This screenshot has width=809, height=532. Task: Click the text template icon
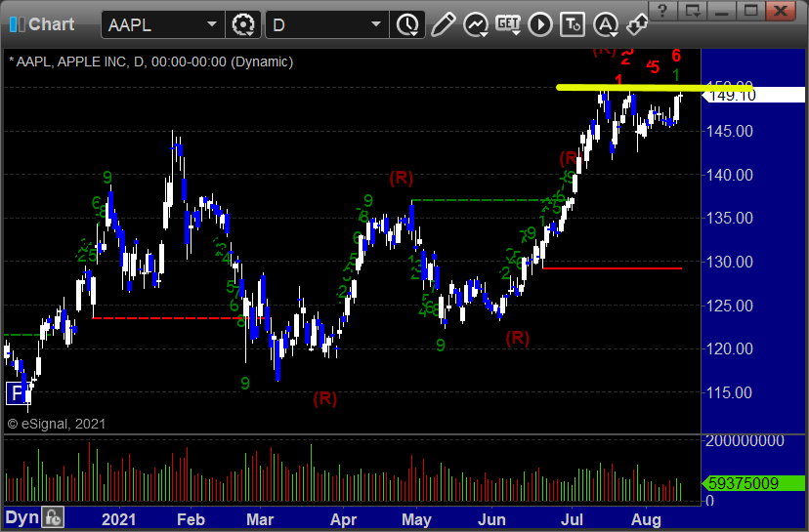[573, 24]
